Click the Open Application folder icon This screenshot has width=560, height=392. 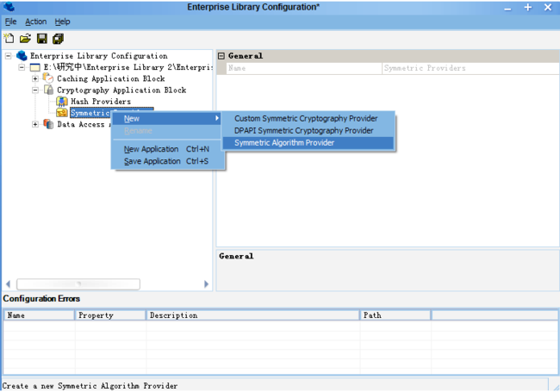click(x=25, y=38)
